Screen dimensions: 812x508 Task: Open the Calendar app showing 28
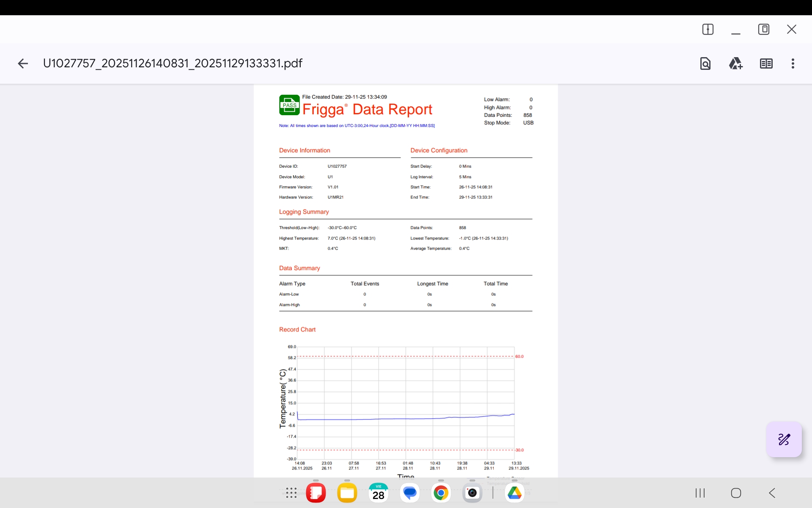(378, 493)
